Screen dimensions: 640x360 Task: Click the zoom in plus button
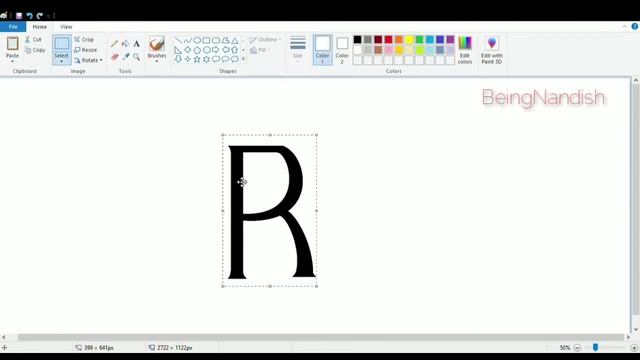click(634, 348)
